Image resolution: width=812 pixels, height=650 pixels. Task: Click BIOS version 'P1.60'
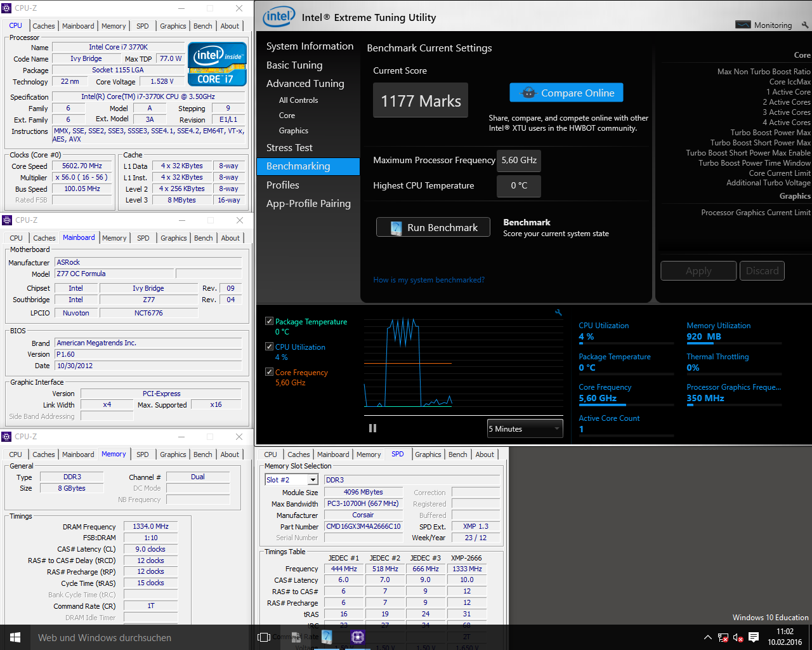[x=148, y=354]
